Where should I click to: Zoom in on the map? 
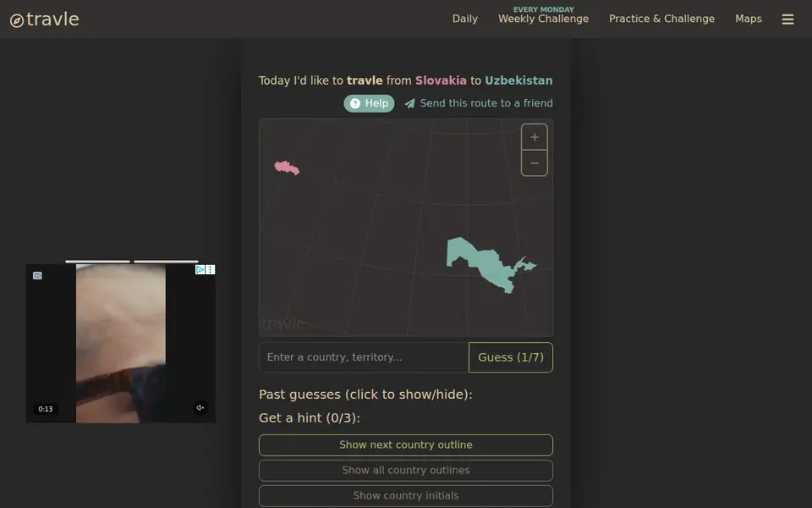[x=535, y=137]
